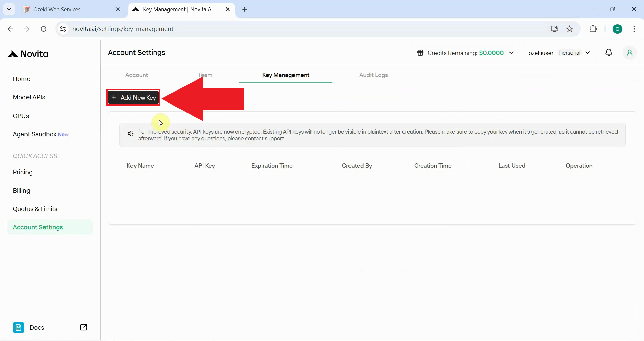Switch to the Team tab

(205, 75)
